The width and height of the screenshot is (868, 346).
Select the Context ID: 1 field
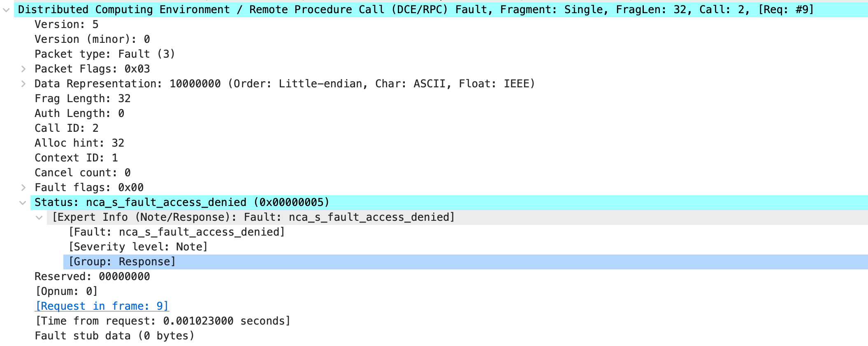click(76, 158)
